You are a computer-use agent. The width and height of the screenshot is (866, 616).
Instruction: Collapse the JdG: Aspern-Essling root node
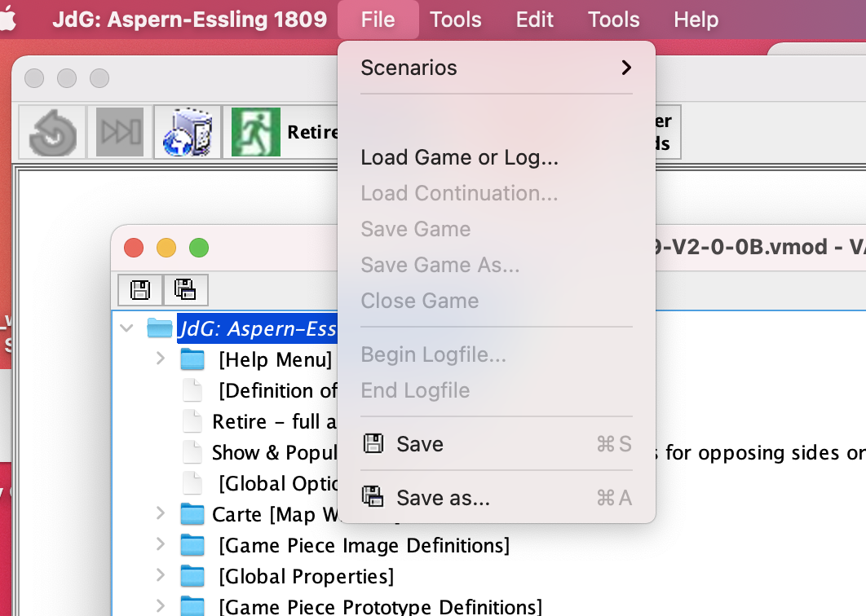coord(126,328)
